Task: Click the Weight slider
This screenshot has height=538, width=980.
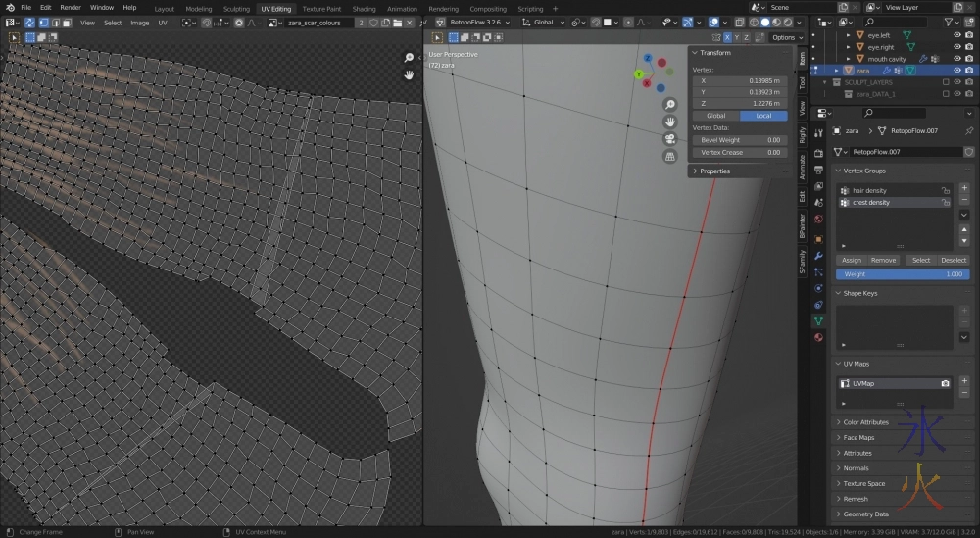Action: tap(903, 274)
